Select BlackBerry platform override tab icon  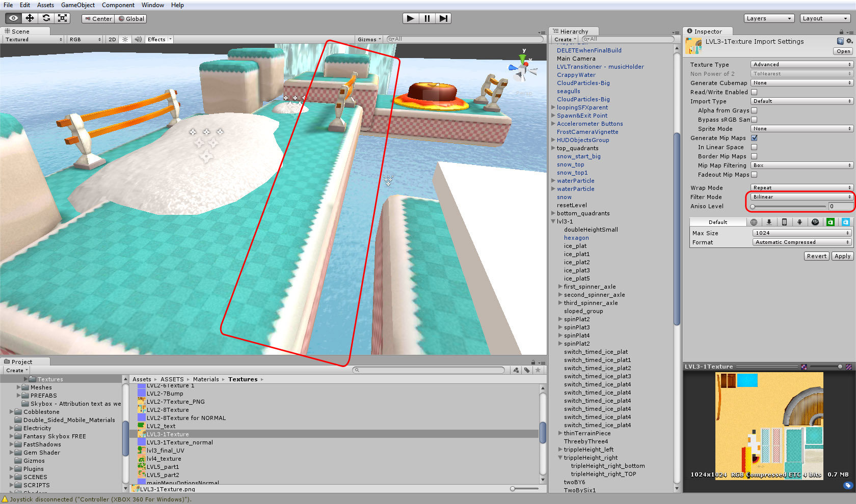(815, 222)
